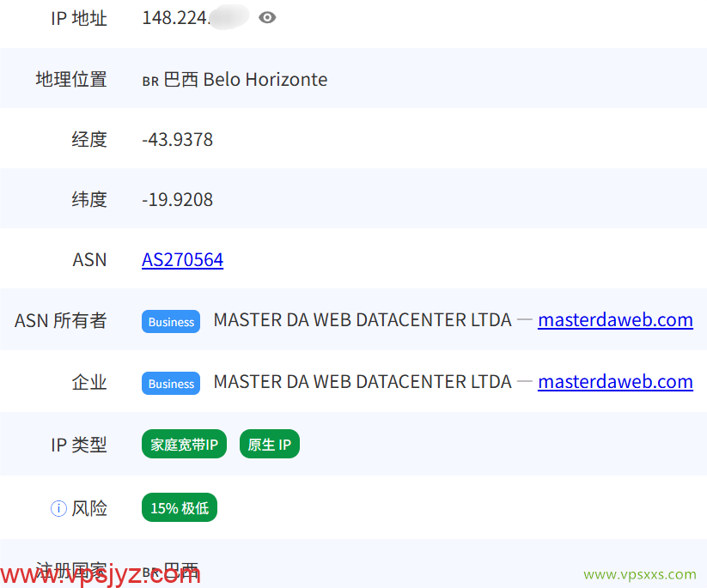The image size is (707, 588).
Task: Select the longitude value -43.9378
Action: click(x=177, y=139)
